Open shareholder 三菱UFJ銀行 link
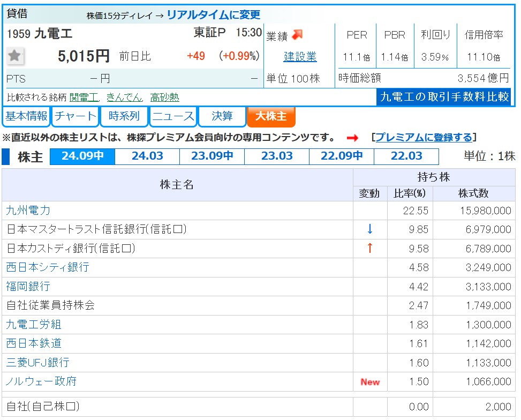 click(x=37, y=363)
